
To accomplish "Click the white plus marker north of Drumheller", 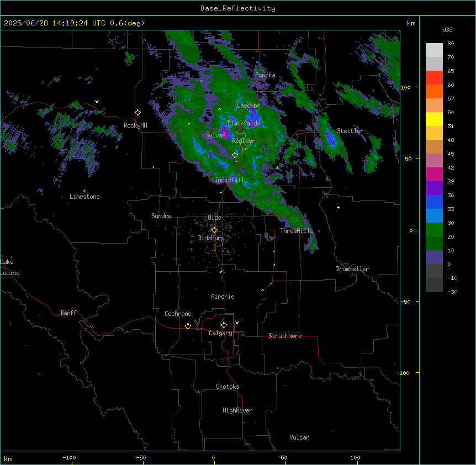I will point(338,207).
